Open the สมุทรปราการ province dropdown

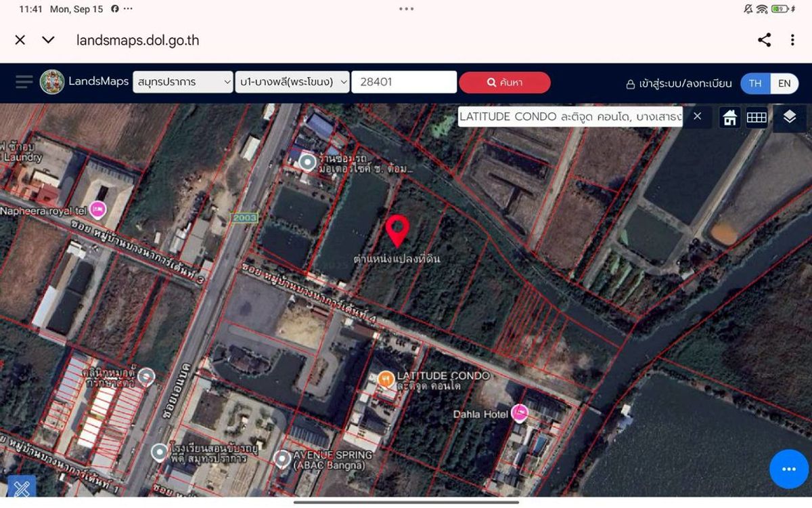pos(183,82)
